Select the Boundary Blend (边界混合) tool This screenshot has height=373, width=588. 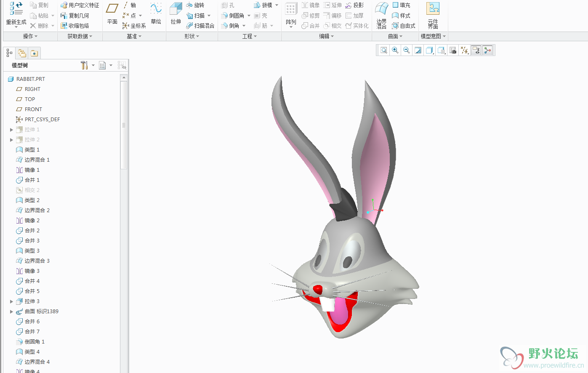381,15
